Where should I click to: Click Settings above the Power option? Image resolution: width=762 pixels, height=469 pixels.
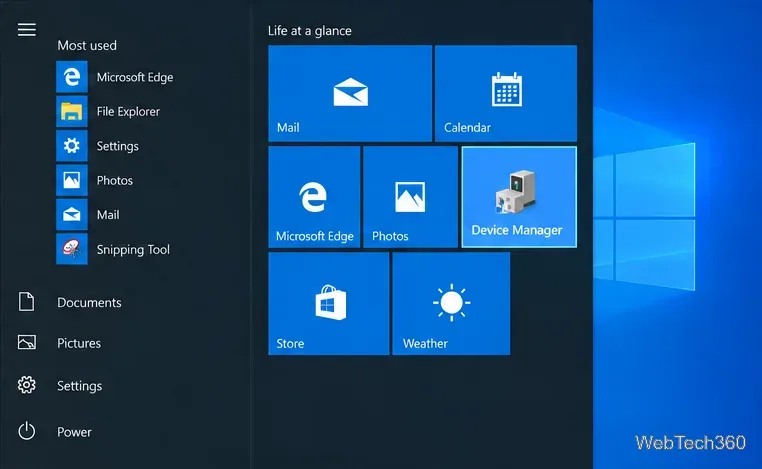(x=60, y=385)
